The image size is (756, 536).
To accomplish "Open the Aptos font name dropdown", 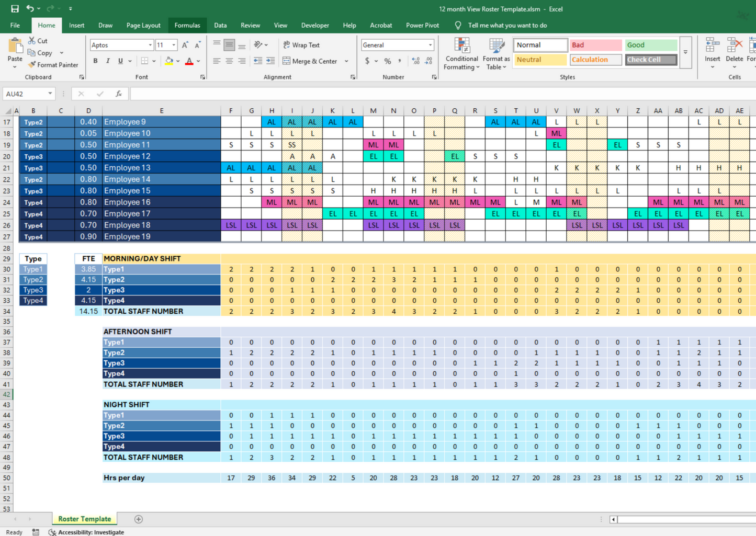I will pos(150,45).
